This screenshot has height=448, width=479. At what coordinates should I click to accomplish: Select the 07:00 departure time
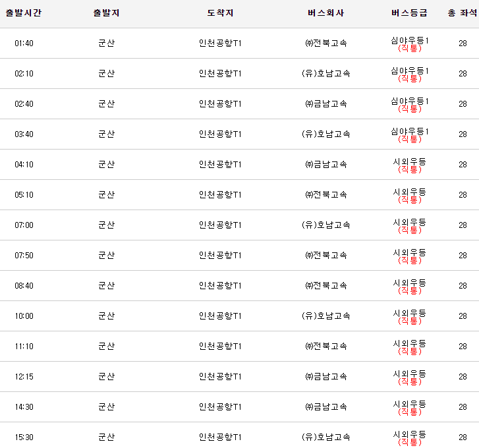[24, 225]
